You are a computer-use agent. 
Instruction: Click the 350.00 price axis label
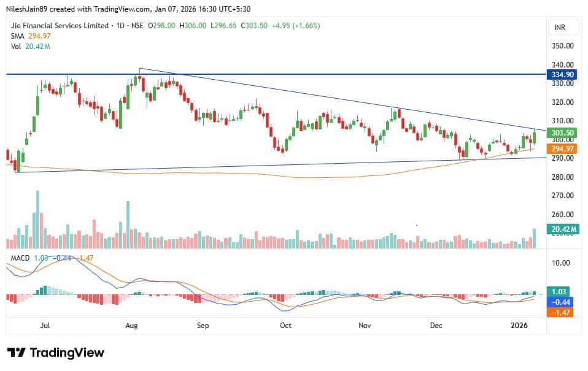pyautogui.click(x=562, y=46)
